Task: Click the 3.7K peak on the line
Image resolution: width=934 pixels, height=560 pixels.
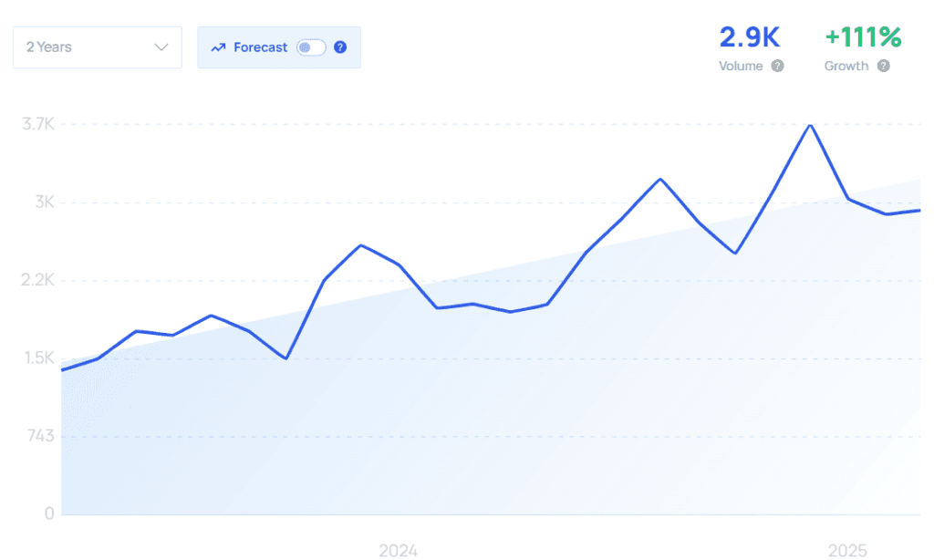Action: tap(809, 124)
